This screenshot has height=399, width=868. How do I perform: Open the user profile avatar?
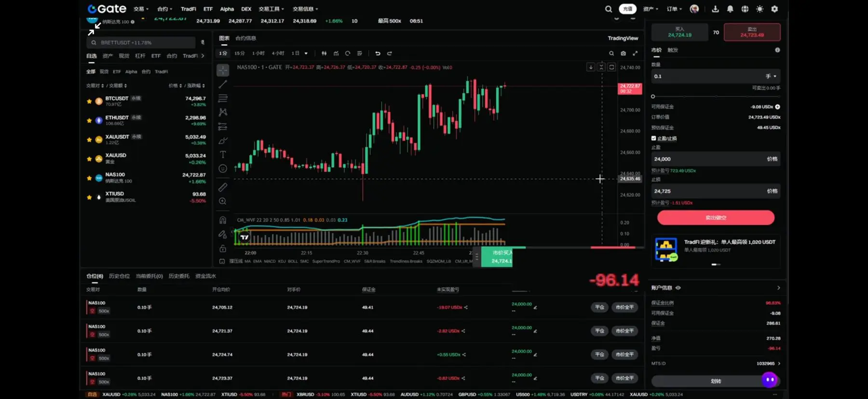[694, 9]
